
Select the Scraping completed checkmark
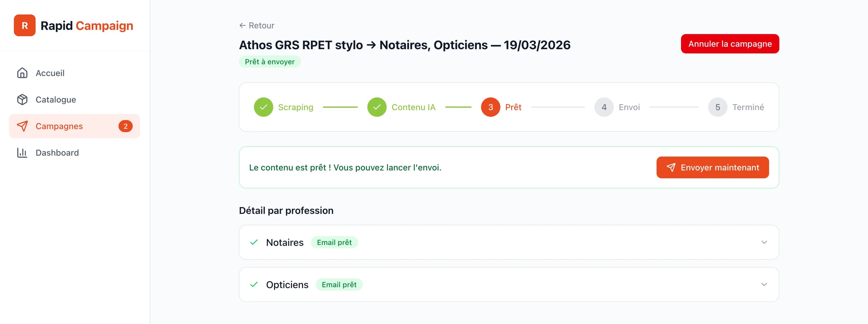(x=264, y=107)
